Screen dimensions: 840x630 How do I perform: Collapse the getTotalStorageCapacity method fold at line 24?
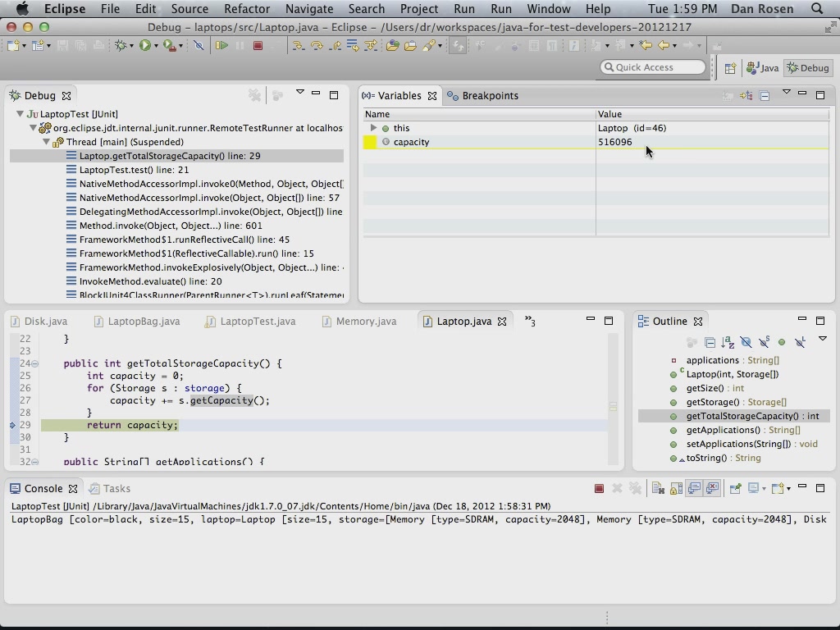[x=34, y=363]
